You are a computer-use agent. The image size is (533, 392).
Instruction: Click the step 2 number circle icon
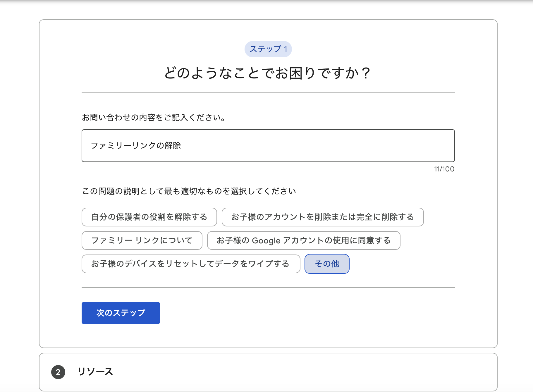point(58,372)
